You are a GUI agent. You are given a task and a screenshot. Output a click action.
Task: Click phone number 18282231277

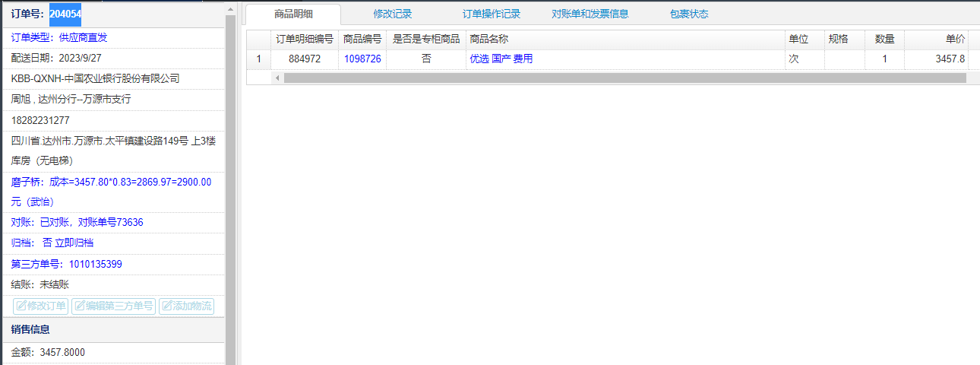[40, 120]
